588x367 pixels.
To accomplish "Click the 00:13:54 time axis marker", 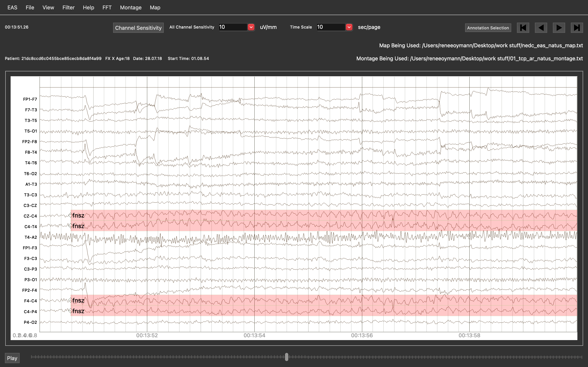I will [254, 335].
